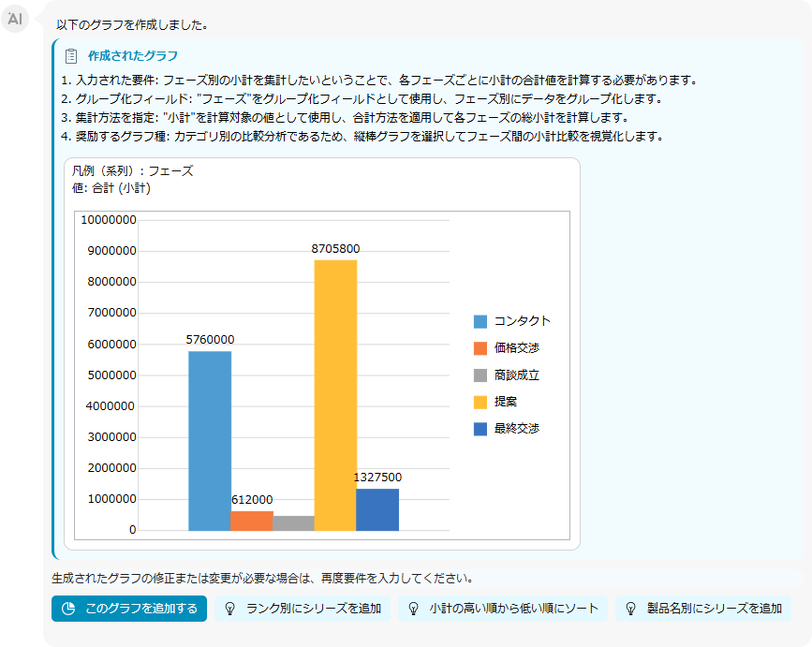Click the blue コンタクト legend swatch

coord(480,321)
